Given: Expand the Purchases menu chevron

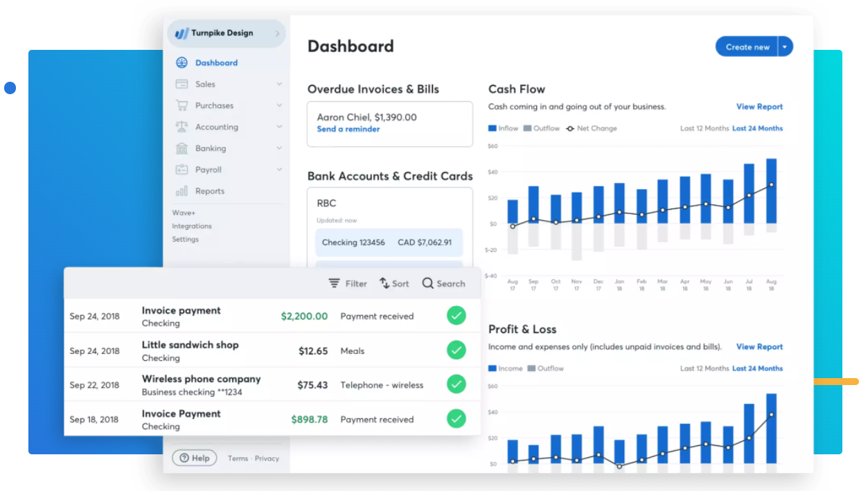Looking at the screenshot, I should 279,105.
